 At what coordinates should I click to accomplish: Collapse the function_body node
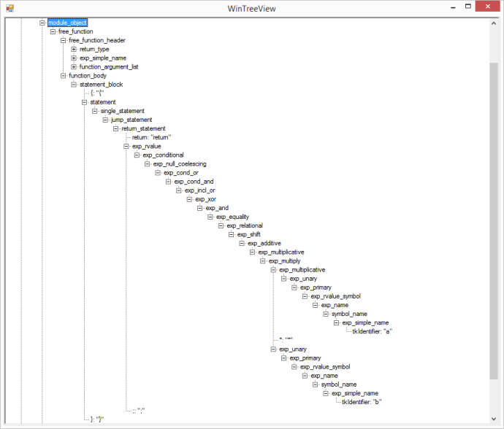click(x=64, y=75)
